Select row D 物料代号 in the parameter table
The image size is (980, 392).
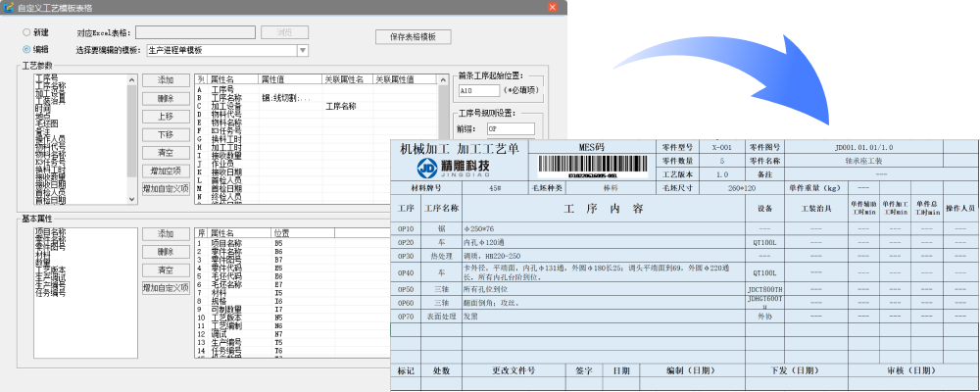click(x=316, y=115)
